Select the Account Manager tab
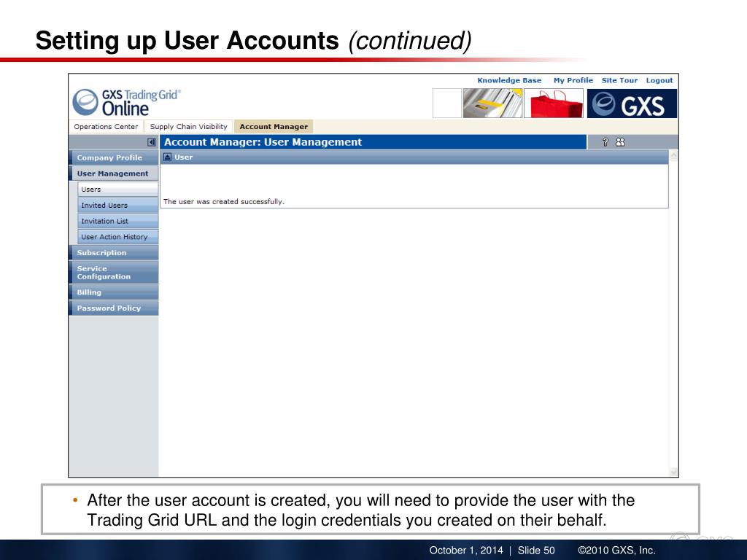Screen dimensions: 747x560 (x=274, y=127)
